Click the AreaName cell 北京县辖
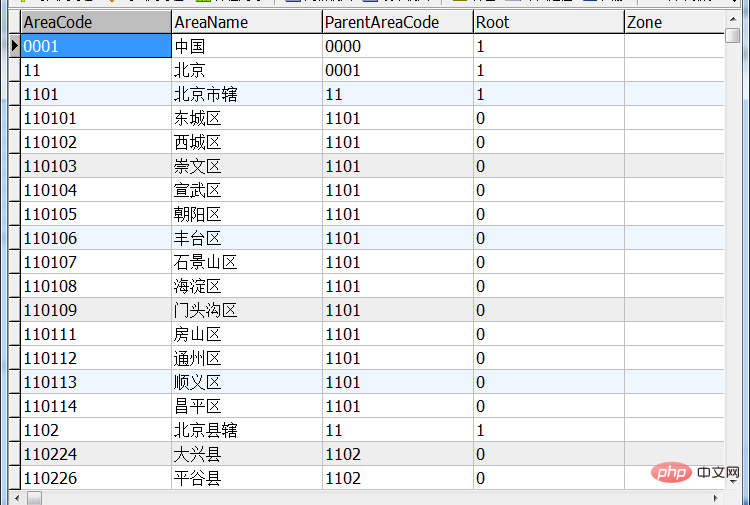 (x=247, y=430)
